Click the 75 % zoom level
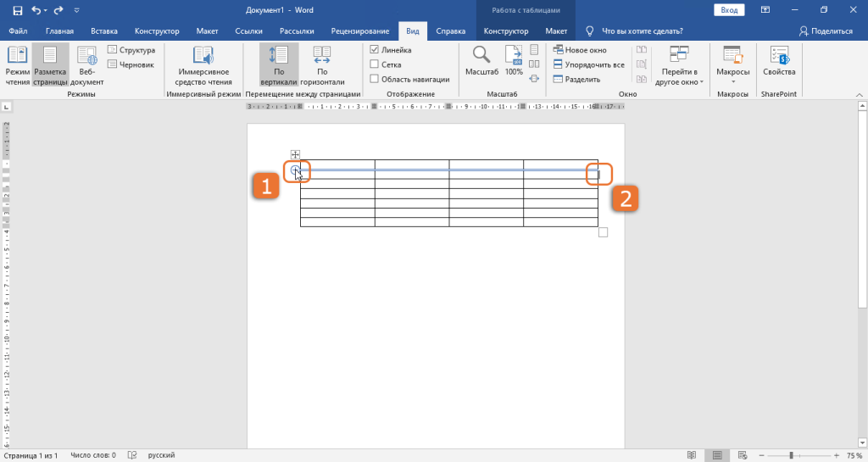 854,455
